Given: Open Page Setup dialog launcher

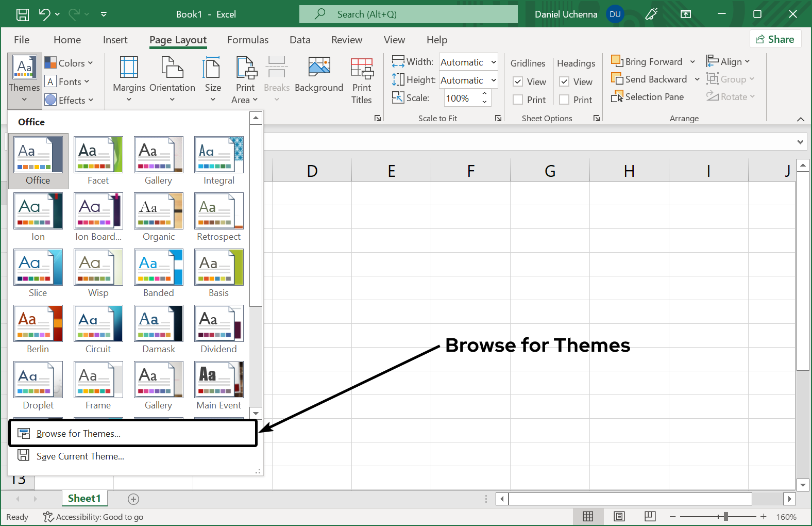Looking at the screenshot, I should (x=378, y=118).
